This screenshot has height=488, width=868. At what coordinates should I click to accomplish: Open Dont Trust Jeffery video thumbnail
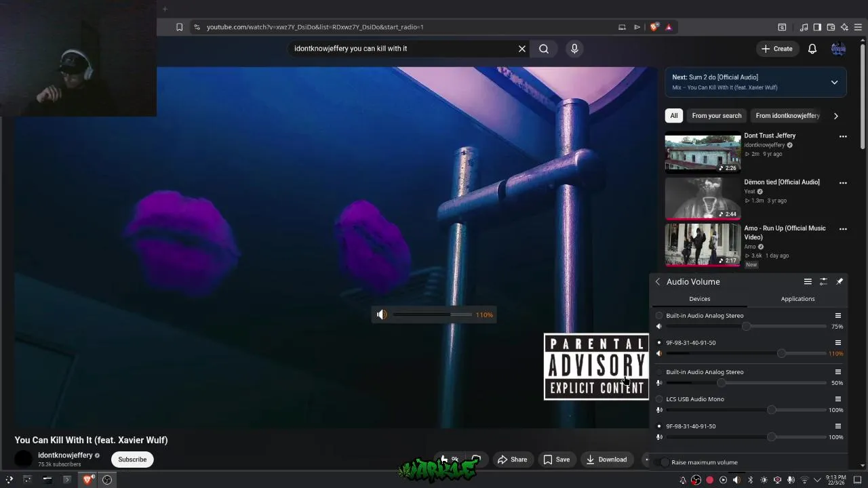point(703,152)
